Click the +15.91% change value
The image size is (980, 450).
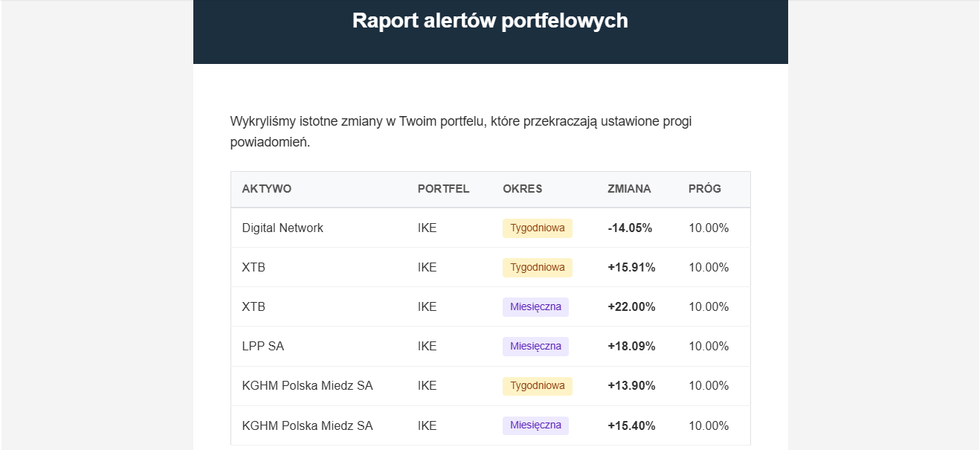point(631,268)
